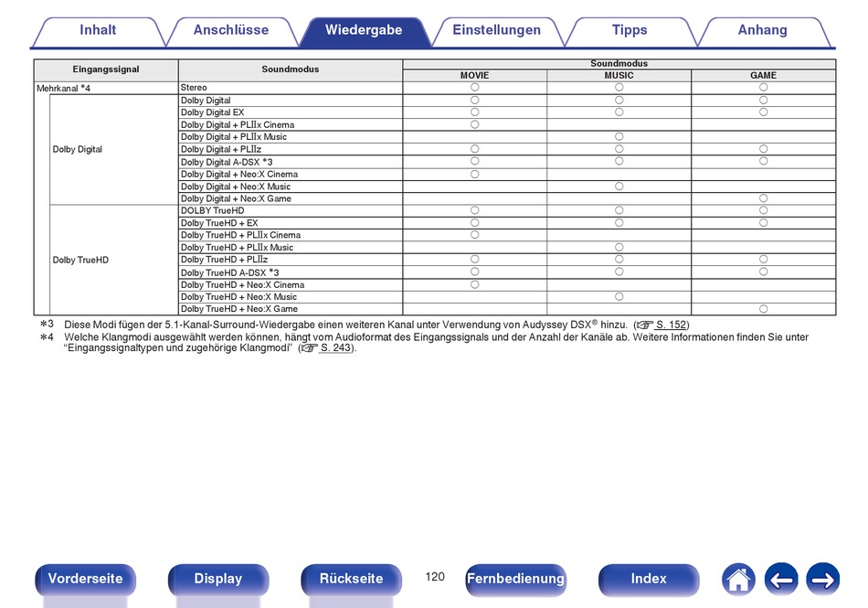
Task: Click Dolby TrueHD + EX row label
Action: [219, 222]
